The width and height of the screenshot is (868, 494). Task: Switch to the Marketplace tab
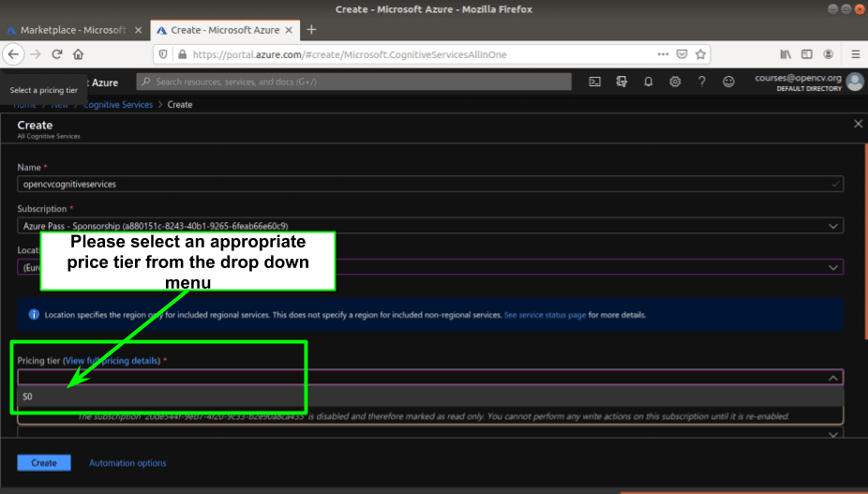click(x=74, y=30)
